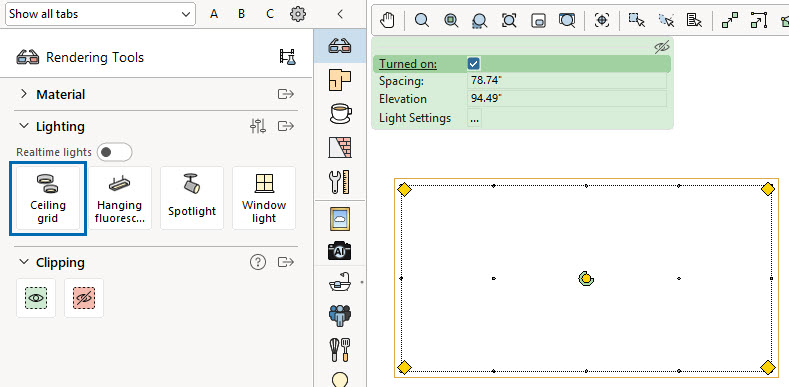Click the magnifier inside corner brackets
Image resolution: width=789 pixels, height=387 pixels.
pos(509,20)
